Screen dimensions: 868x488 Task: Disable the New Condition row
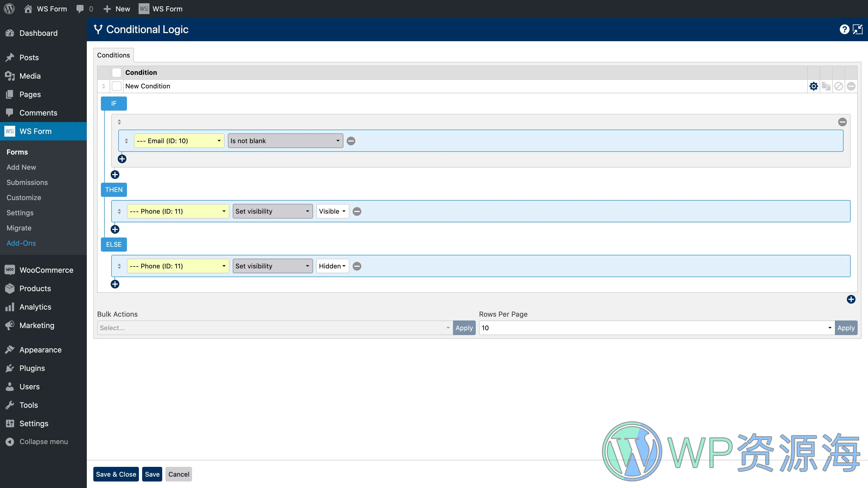tap(839, 86)
